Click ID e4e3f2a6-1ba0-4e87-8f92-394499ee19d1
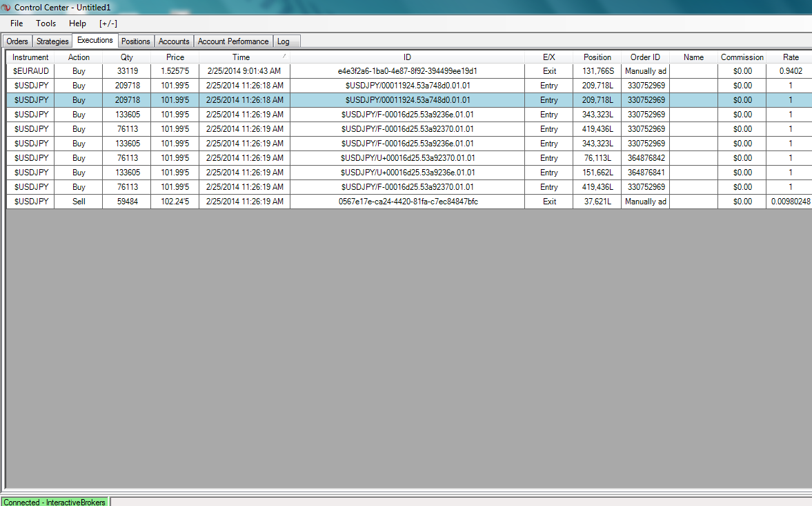 click(407, 71)
